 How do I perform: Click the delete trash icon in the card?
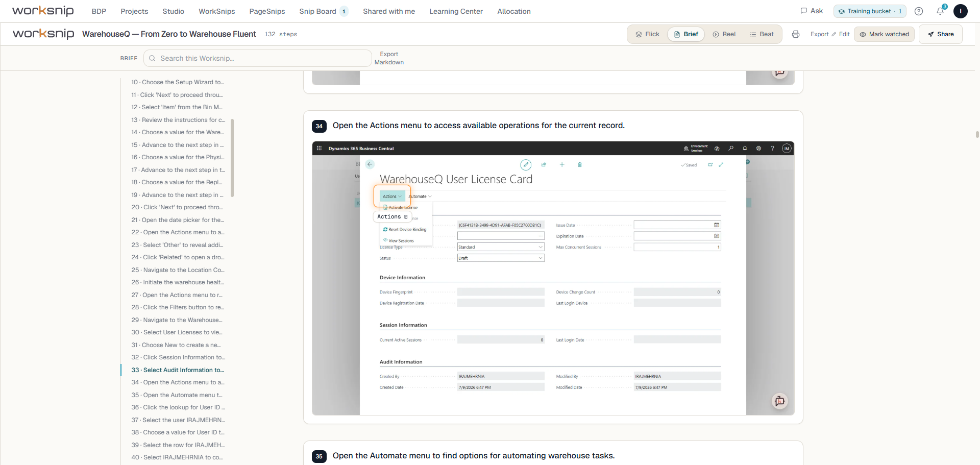[580, 165]
